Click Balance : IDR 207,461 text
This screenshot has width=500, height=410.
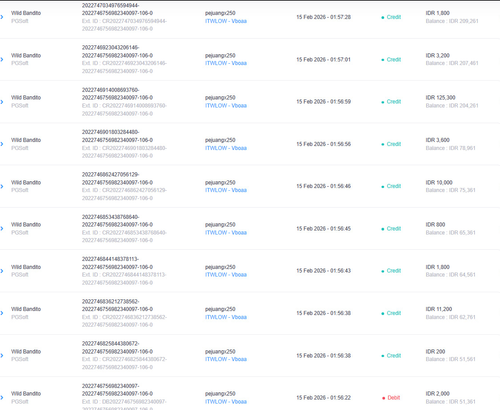pos(452,63)
